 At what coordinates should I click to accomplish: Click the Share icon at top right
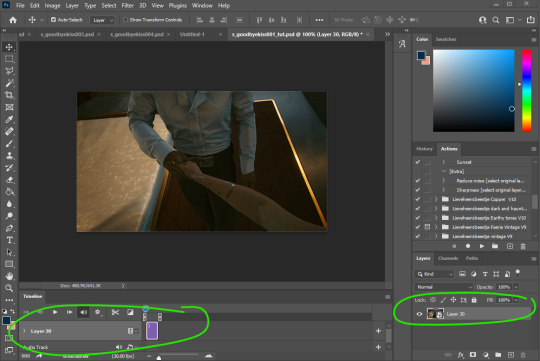(x=531, y=20)
